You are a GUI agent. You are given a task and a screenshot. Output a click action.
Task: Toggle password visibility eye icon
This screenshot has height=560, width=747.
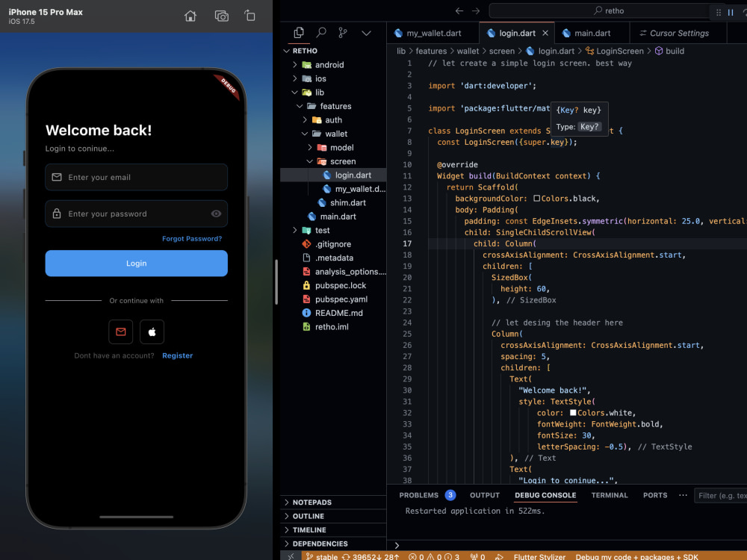[x=216, y=214]
